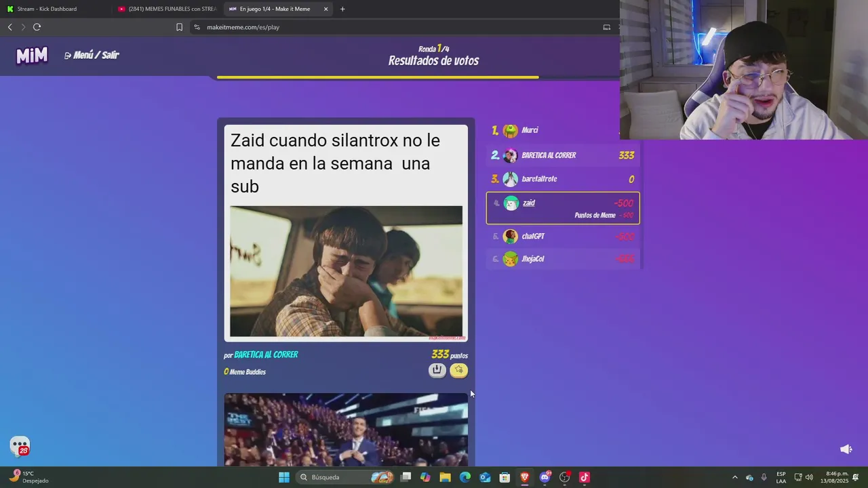Close the Make it Meme browser tab

pos(325,9)
